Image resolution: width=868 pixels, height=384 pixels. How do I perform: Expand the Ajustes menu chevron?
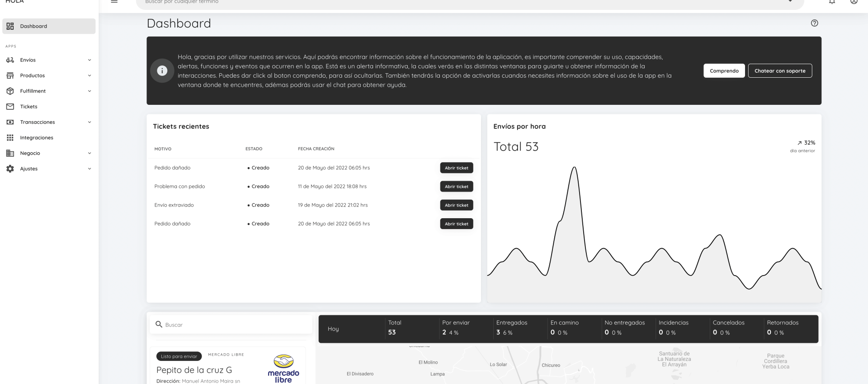90,169
